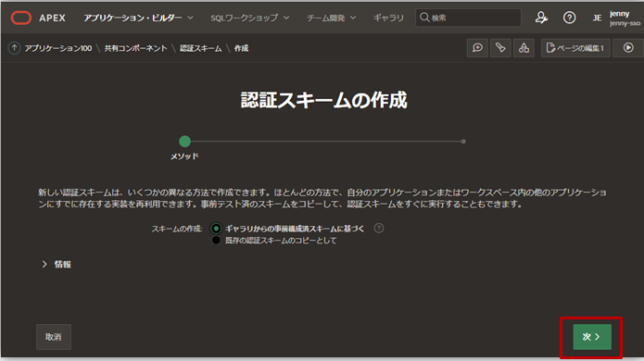
Task: Focus the 検索 search field
Action: pos(468,18)
